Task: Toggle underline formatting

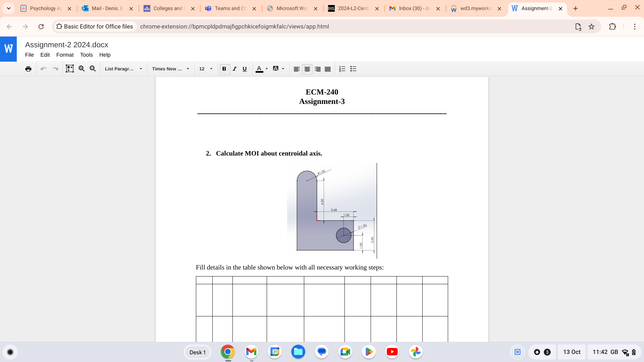Action: point(245,69)
